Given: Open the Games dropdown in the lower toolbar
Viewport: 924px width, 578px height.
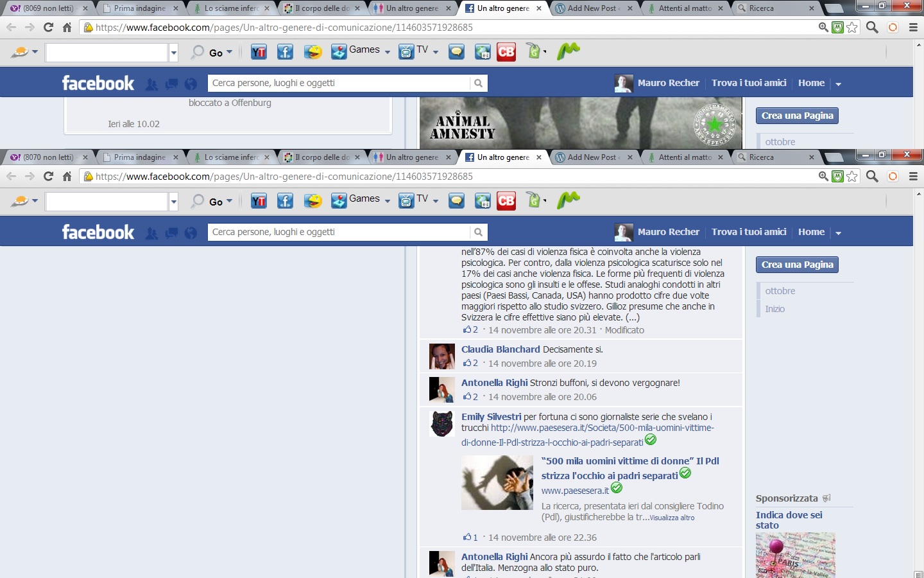Looking at the screenshot, I should pos(388,201).
